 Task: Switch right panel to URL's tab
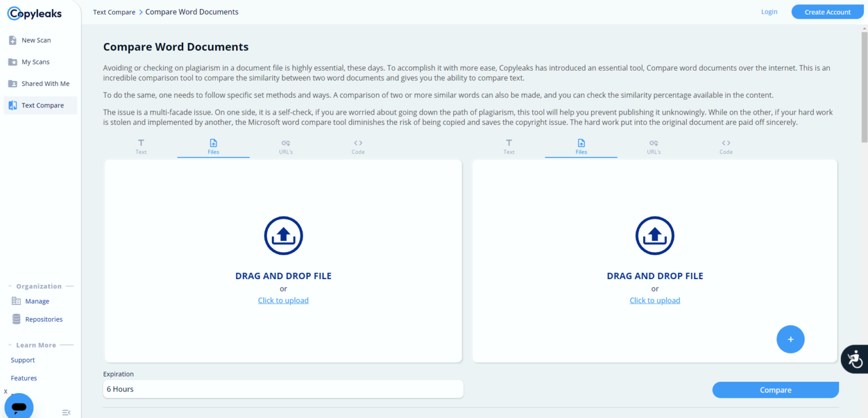(x=654, y=147)
